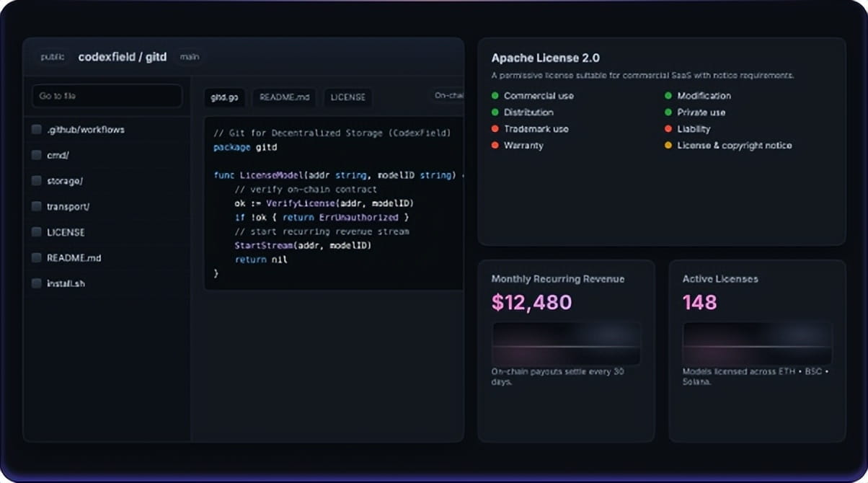Click the chart under Monthly Recurring Revenue

point(566,344)
